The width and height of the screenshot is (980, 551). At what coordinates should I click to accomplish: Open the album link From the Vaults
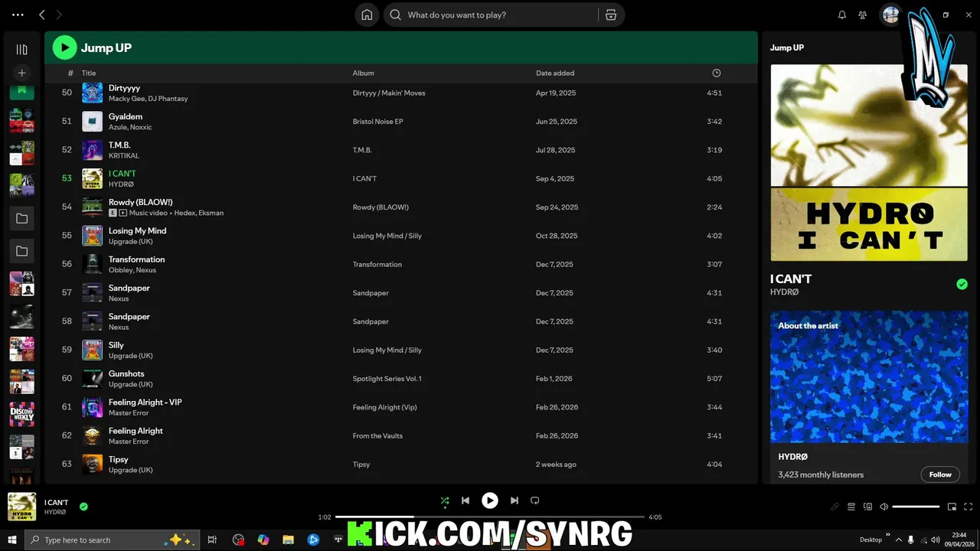point(377,436)
